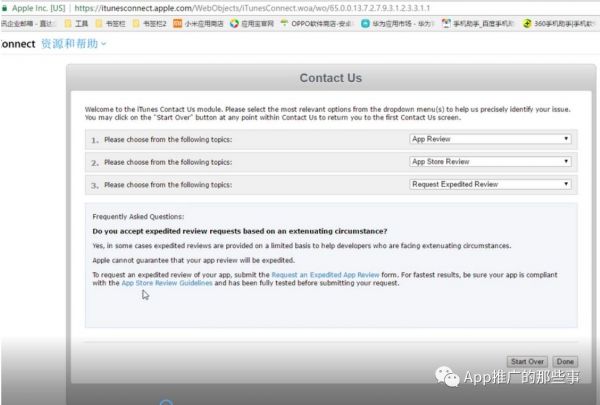This screenshot has width=600, height=405.
Task: Open the 华为应用市场 bookmark
Action: tap(397, 24)
